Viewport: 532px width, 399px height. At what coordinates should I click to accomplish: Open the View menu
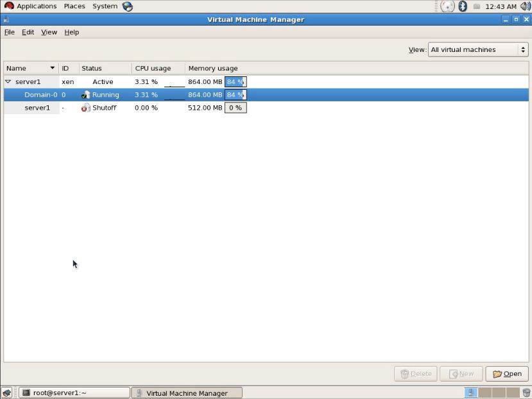(x=49, y=32)
